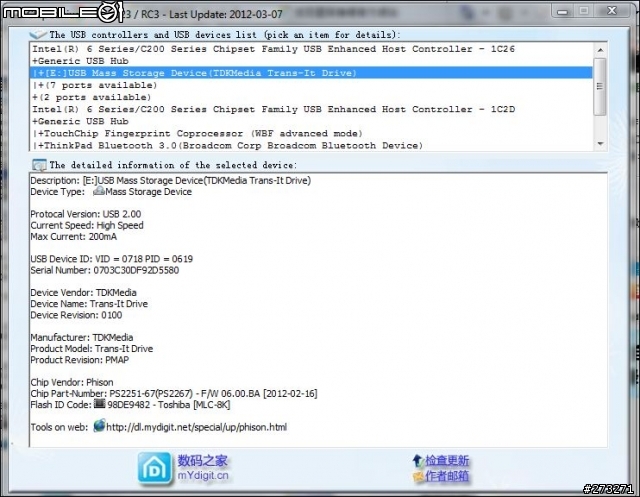The width and height of the screenshot is (640, 497).
Task: Open the phison.html tools link
Action: tap(196, 427)
